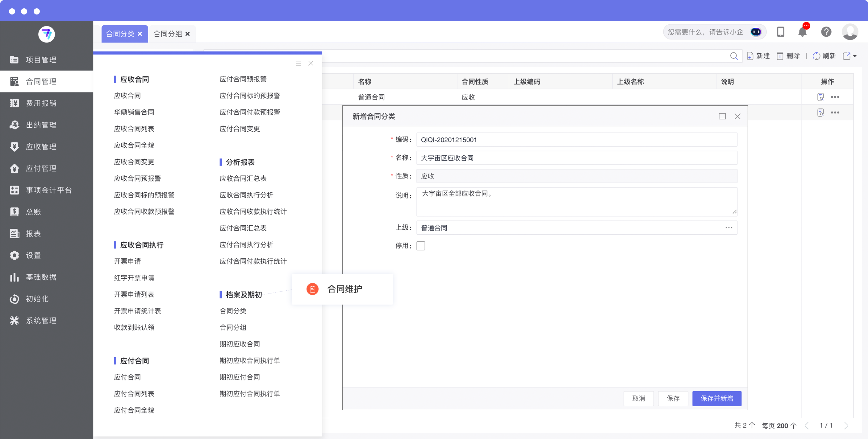The width and height of the screenshot is (868, 439).
Task: Open the 期初应收合同 menu link
Action: tap(240, 344)
